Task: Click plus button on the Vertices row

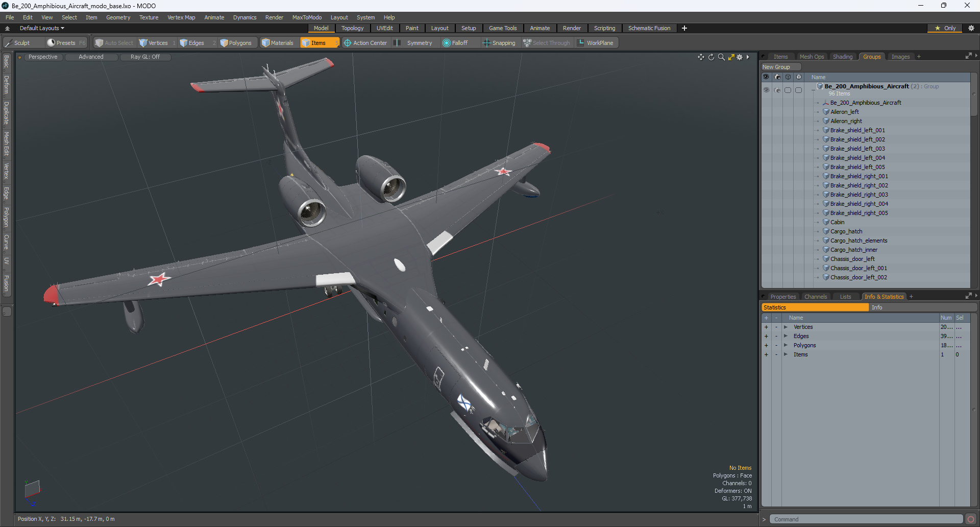Action: click(766, 327)
